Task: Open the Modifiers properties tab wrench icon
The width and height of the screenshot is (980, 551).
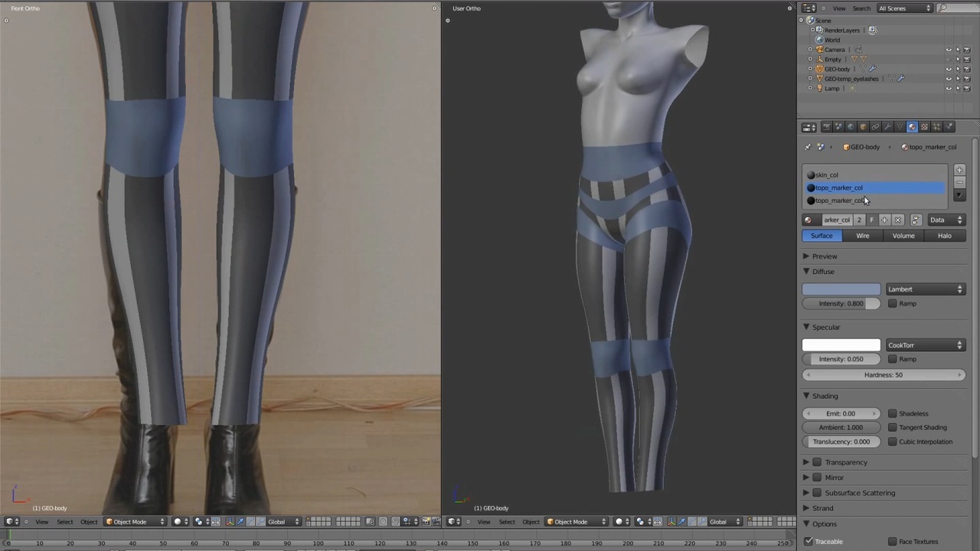Action: 887,127
